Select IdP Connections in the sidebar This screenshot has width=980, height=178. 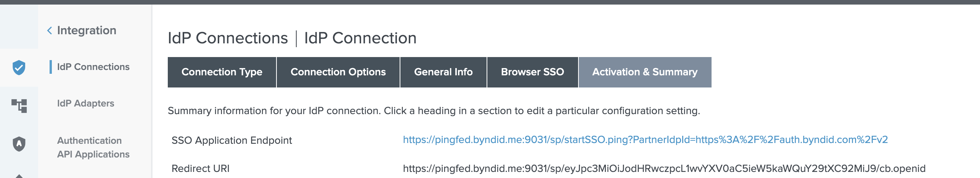tap(93, 67)
